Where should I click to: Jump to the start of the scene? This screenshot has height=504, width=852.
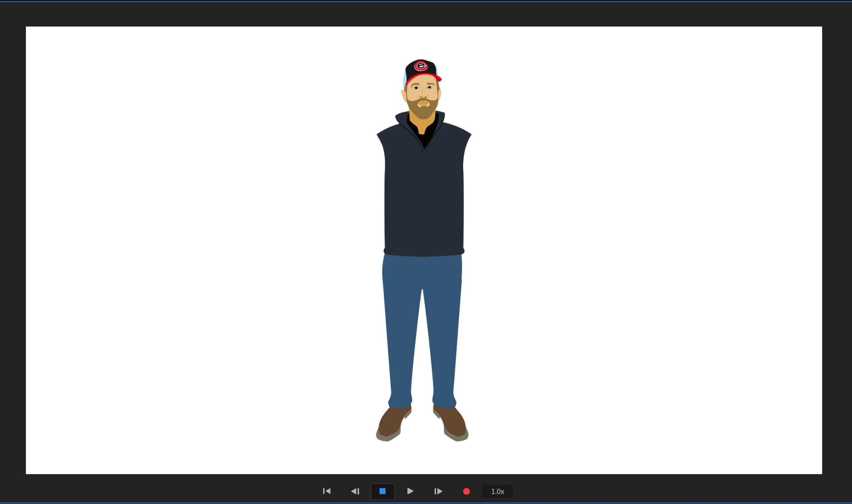tap(326, 491)
